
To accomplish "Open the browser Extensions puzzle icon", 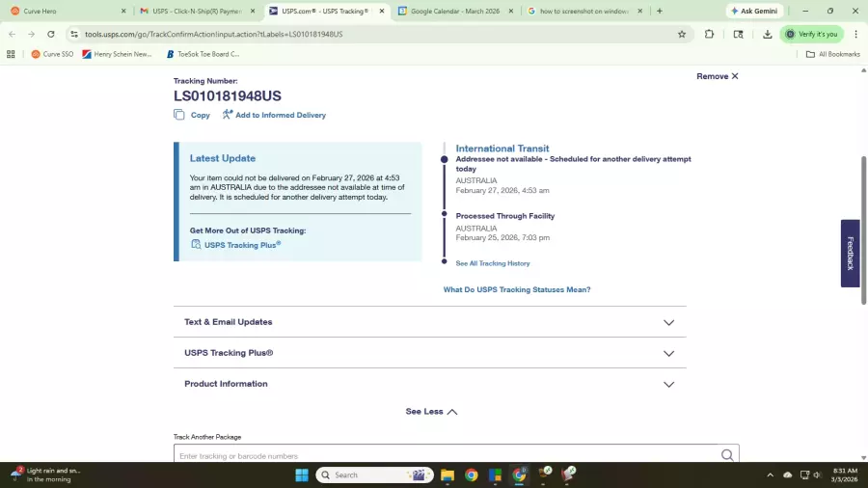I will [x=710, y=34].
